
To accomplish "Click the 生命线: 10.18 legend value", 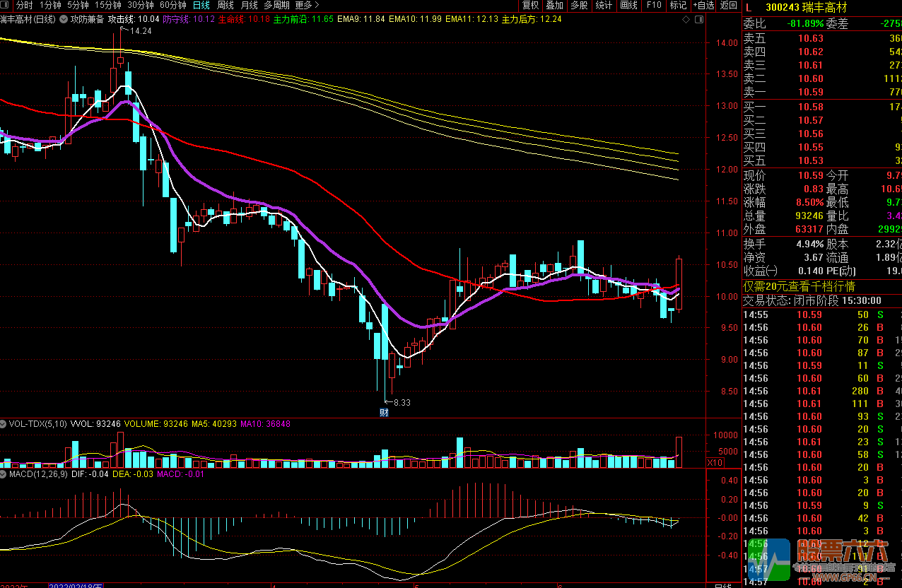I will click(x=245, y=19).
